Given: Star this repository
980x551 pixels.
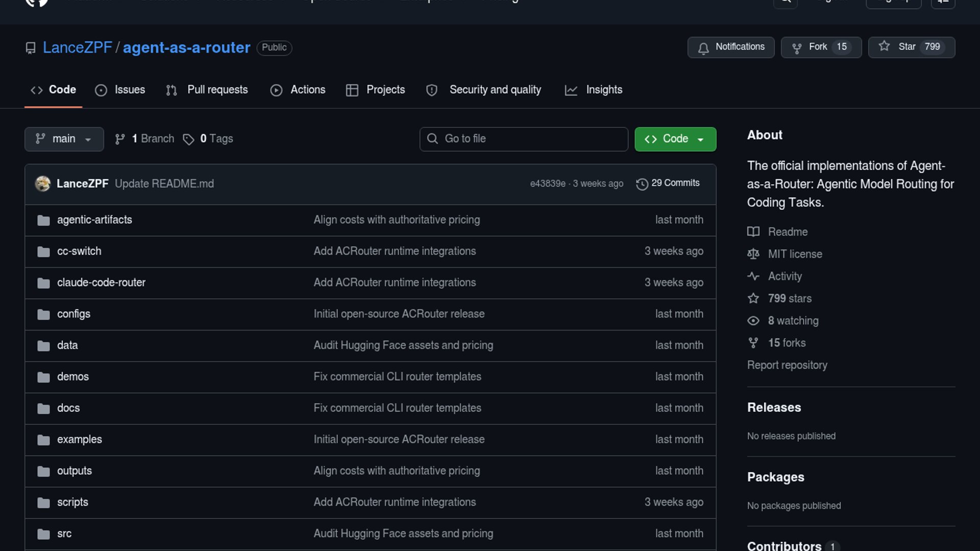Looking at the screenshot, I should coord(911,47).
